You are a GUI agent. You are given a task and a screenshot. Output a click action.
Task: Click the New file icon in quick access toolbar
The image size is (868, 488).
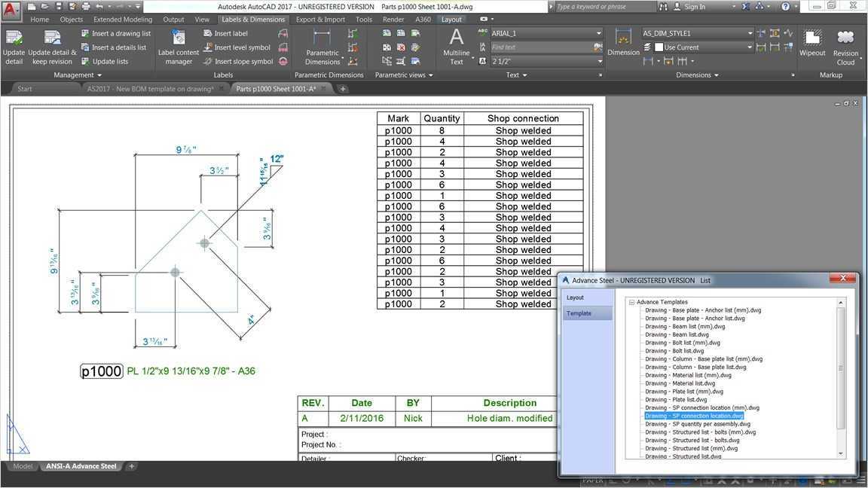32,7
